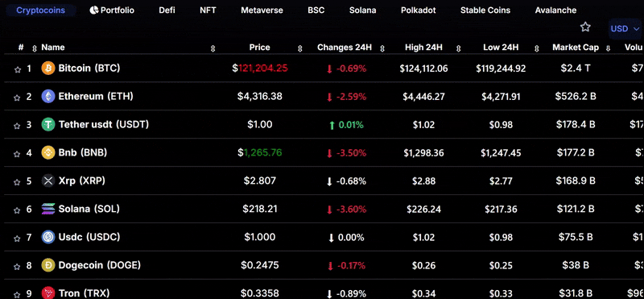Select the NFT tab
Viewport: 644px width, 299px height.
tap(208, 10)
